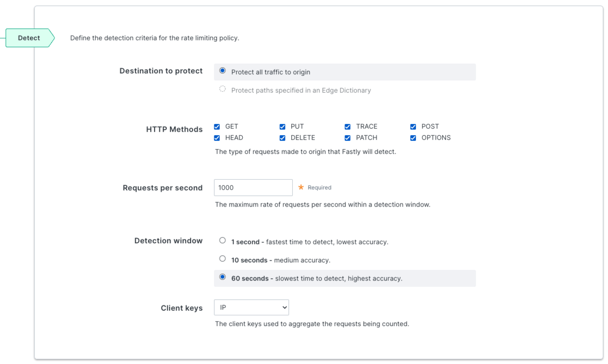Click the Client keys dropdown arrow

coord(283,307)
